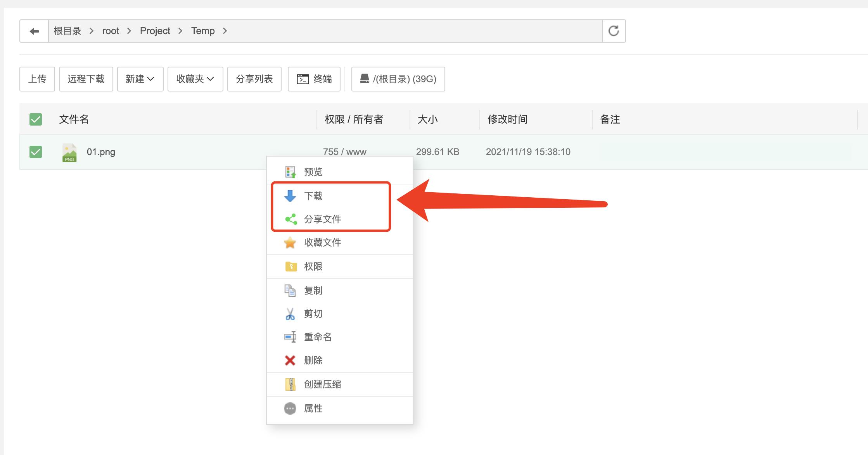The height and width of the screenshot is (455, 868).
Task: Click the 终端 toolbar item
Action: pos(314,79)
